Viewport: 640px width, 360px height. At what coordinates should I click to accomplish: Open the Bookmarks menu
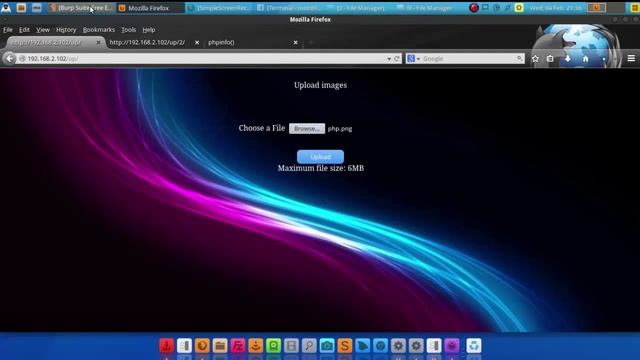[99, 30]
